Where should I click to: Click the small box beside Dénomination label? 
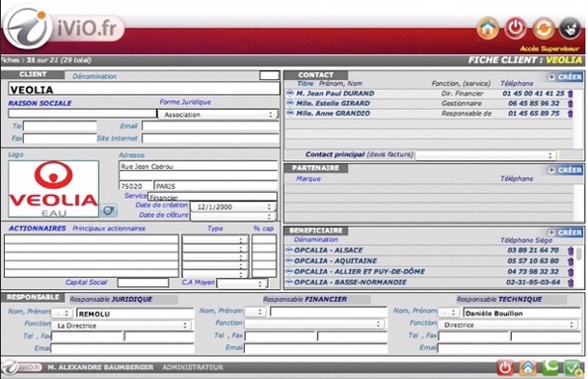click(x=269, y=75)
